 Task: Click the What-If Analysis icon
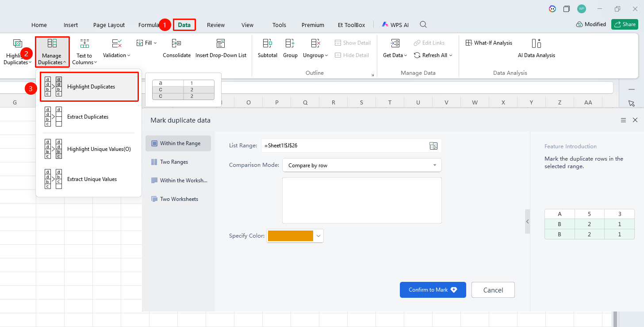point(469,43)
